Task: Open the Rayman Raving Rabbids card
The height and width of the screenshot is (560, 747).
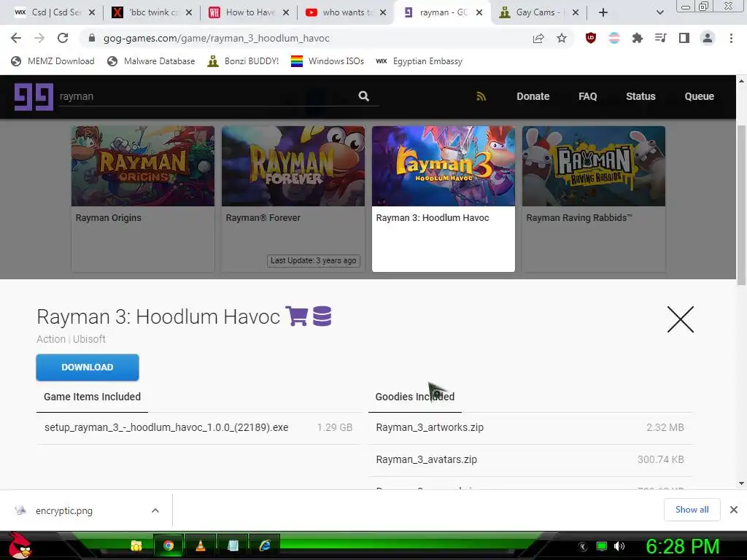Action: 594,198
